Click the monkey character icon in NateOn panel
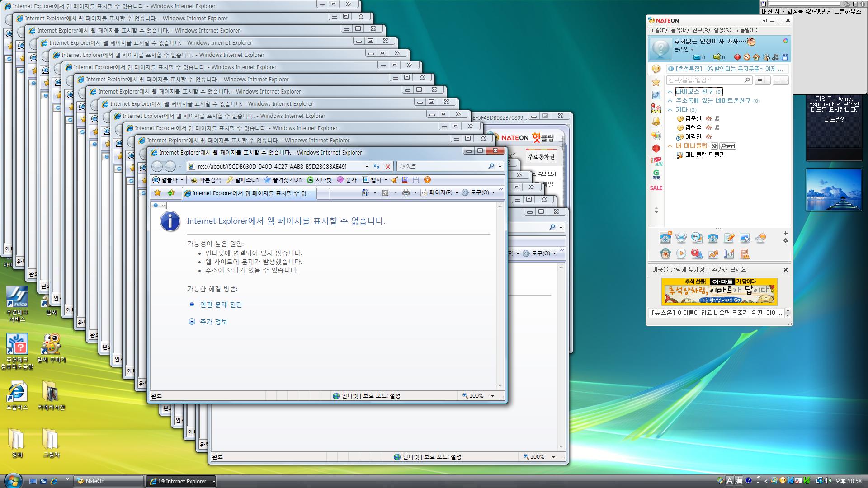This screenshot has width=868, height=488. 665,254
